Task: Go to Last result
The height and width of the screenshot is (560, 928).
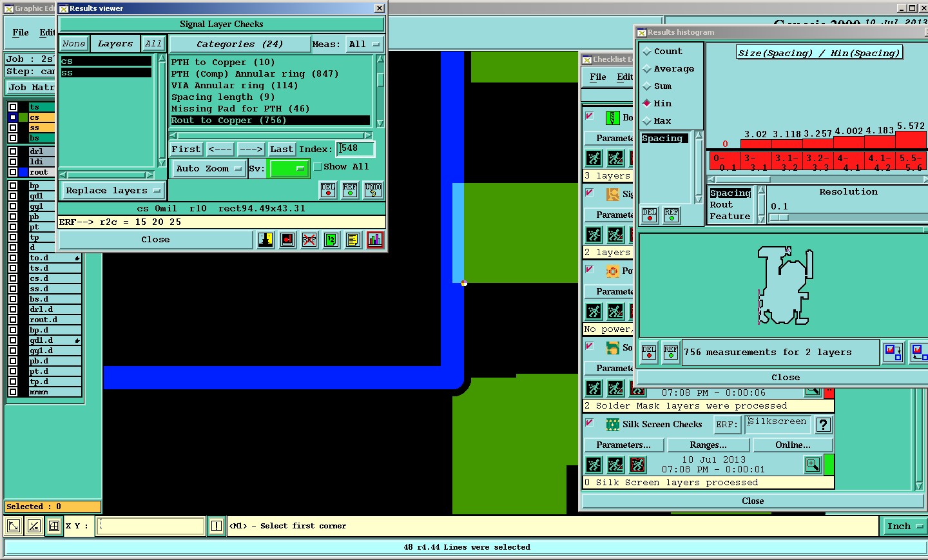Action: 282,150
